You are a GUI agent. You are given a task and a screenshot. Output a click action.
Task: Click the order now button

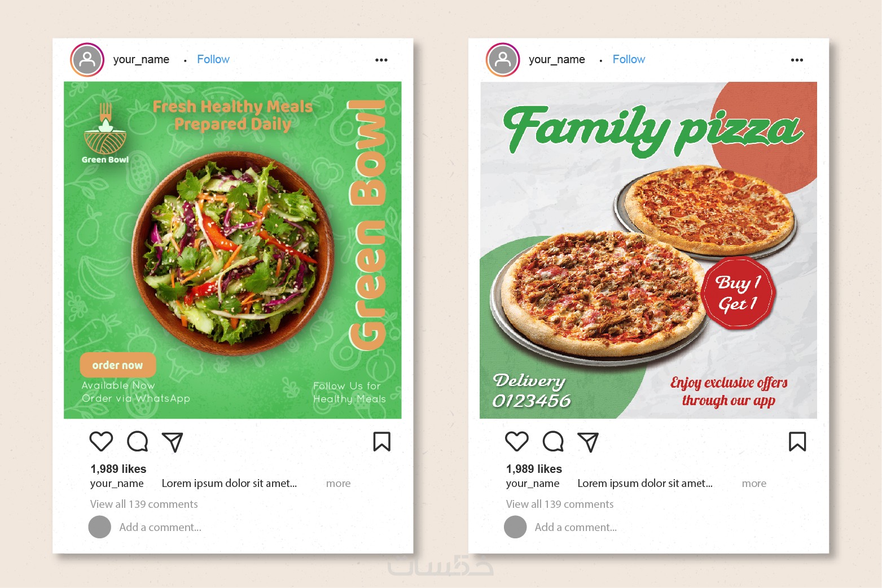(x=118, y=365)
